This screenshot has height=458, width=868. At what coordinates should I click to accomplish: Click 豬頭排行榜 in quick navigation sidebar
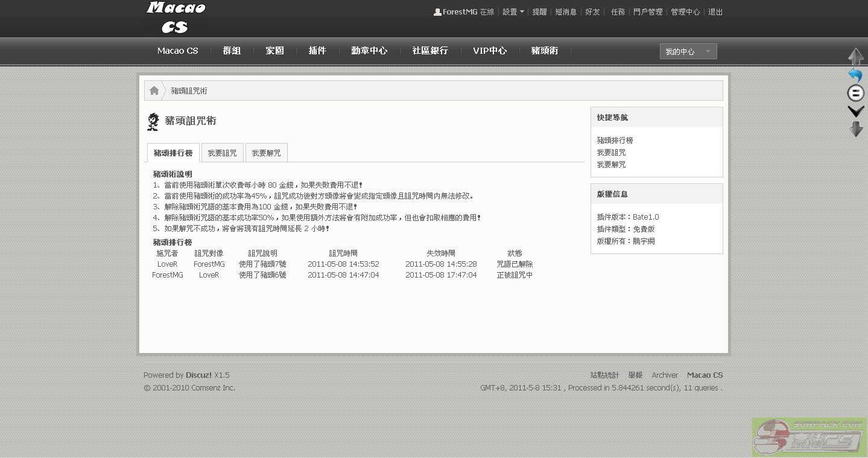click(x=615, y=140)
